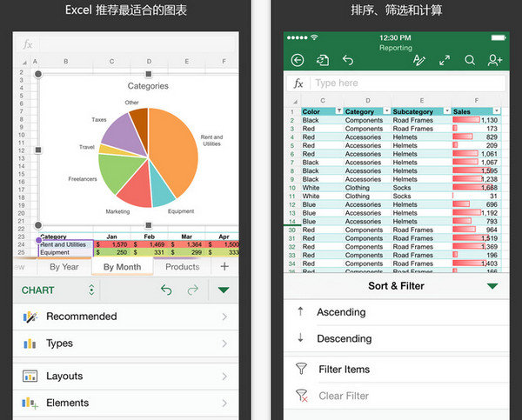Expand Recommended row chevron
Viewport: 522px width, 420px height.
[x=224, y=317]
